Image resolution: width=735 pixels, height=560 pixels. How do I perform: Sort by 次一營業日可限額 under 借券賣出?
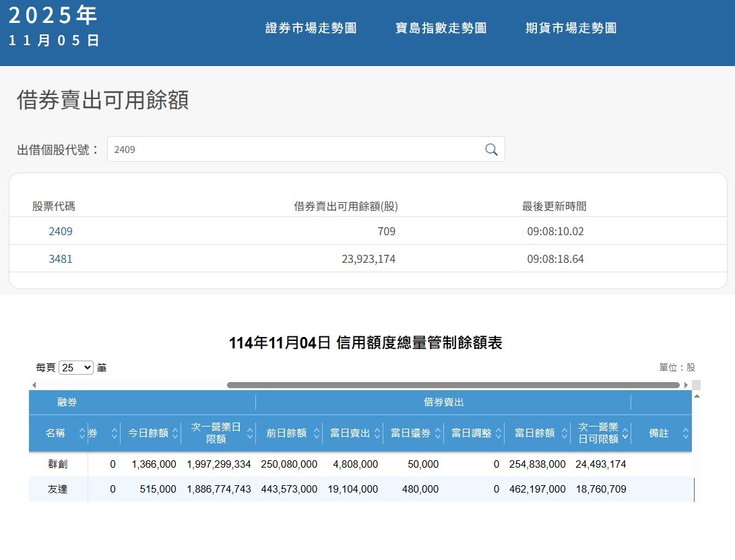[625, 433]
